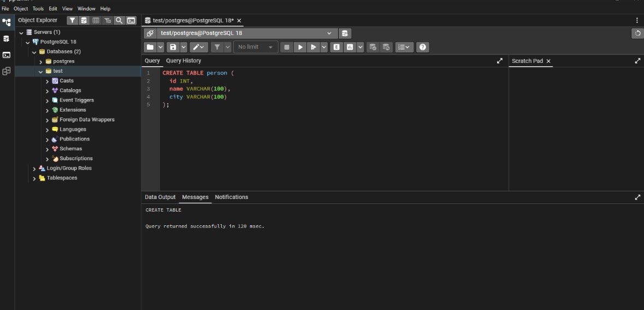Click Object Explorer filter icon
Viewport: 644px width, 310px height.
(72, 20)
